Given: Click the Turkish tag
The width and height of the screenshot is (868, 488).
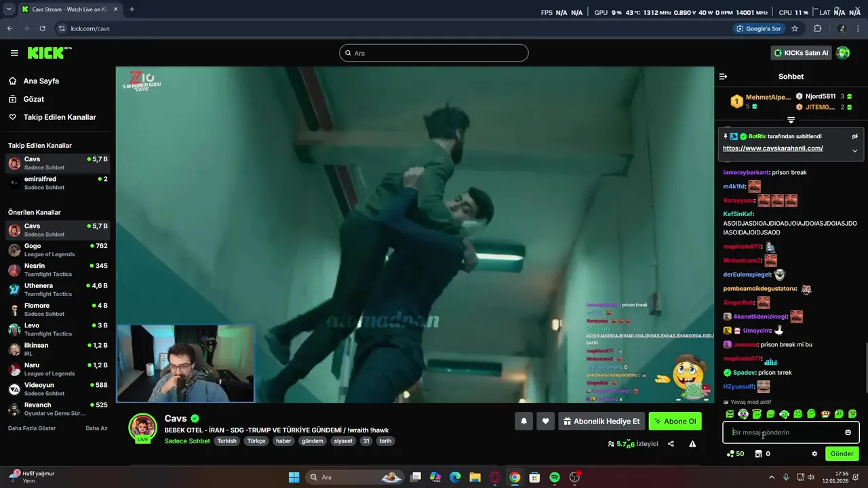Looking at the screenshot, I should (227, 441).
